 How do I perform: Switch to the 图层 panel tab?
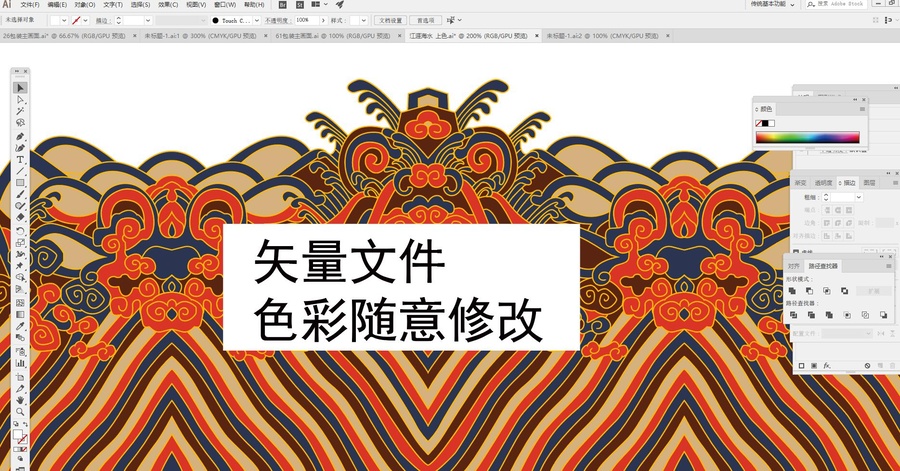[x=870, y=183]
